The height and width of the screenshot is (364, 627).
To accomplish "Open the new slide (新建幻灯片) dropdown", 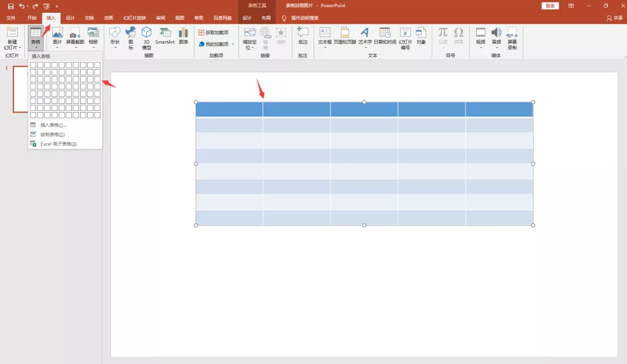I will coord(12,48).
